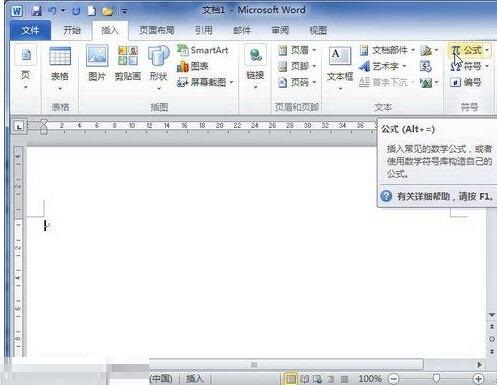
Task: Click the Select Browse Object circle button
Action: pyautogui.click(x=492, y=339)
